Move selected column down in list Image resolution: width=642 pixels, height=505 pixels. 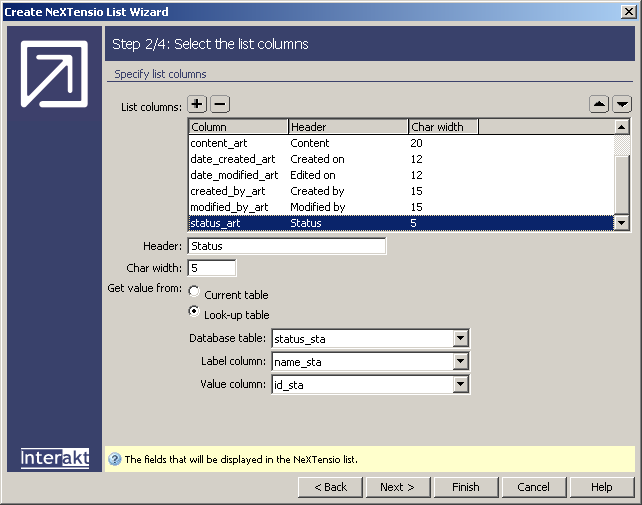point(622,104)
